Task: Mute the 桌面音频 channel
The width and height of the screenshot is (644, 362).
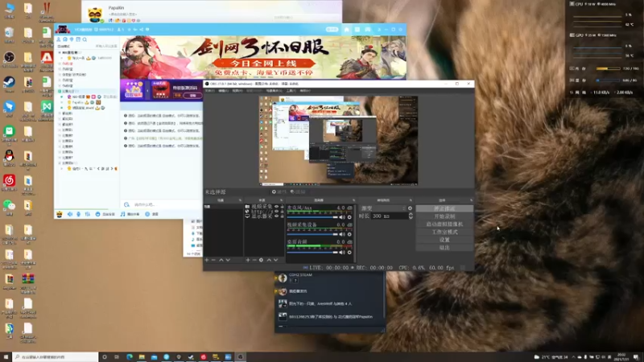Action: click(342, 253)
